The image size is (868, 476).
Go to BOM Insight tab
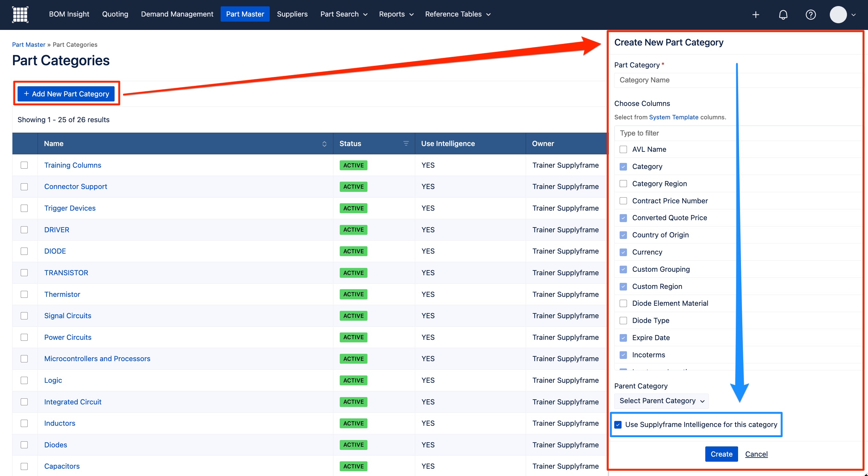point(69,14)
